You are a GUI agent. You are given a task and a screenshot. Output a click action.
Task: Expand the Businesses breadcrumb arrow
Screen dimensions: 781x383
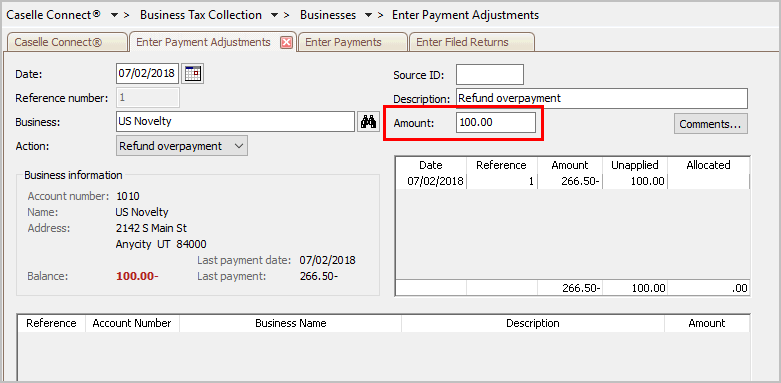[x=368, y=15]
